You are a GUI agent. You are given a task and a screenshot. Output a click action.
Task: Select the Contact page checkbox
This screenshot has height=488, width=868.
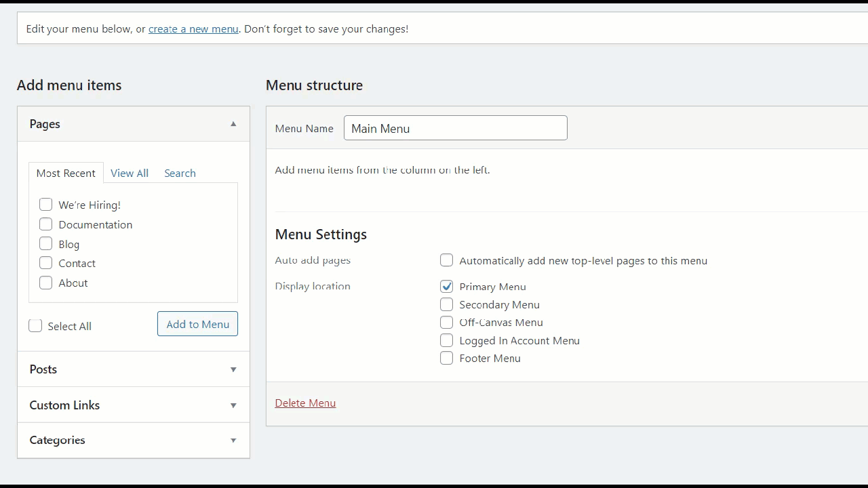point(46,263)
